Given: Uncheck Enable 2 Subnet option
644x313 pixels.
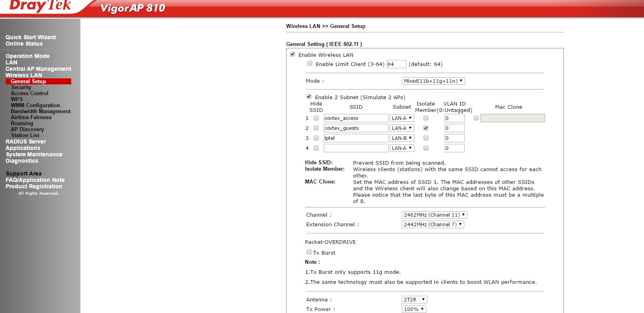Looking at the screenshot, I should (309, 97).
